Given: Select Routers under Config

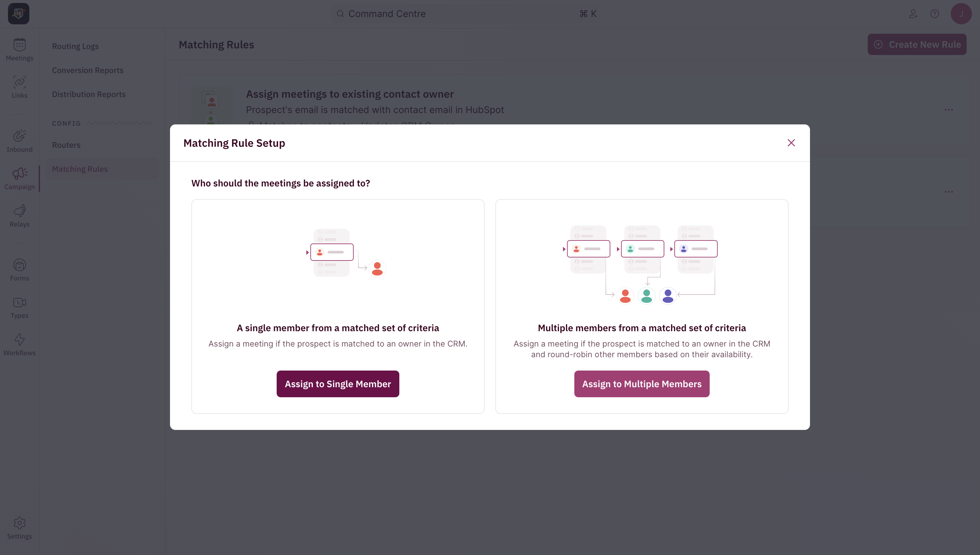Looking at the screenshot, I should 66,145.
